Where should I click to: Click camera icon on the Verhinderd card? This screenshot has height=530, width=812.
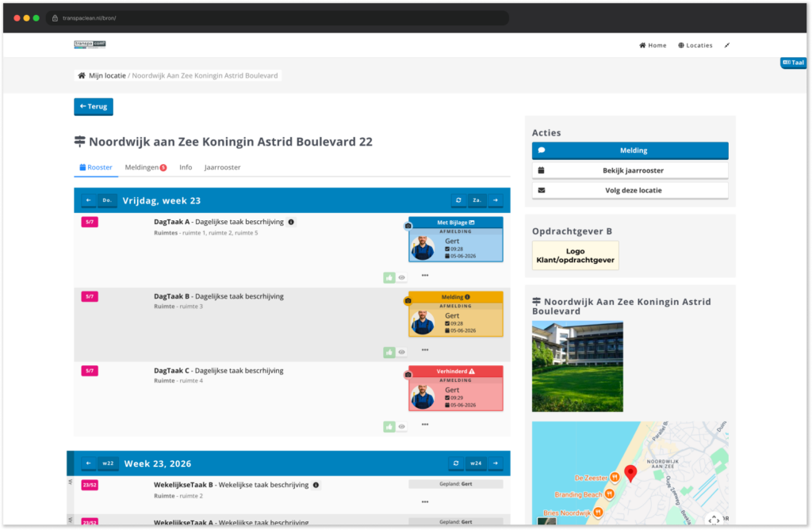pos(408,375)
